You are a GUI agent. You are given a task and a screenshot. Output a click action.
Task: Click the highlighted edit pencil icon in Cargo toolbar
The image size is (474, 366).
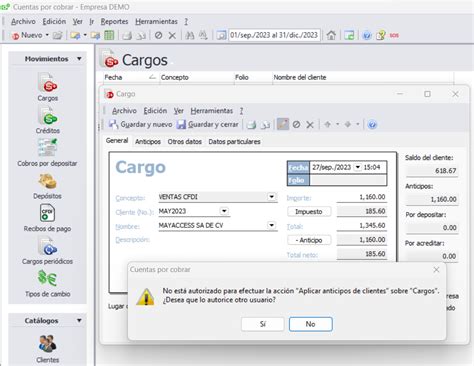(283, 124)
